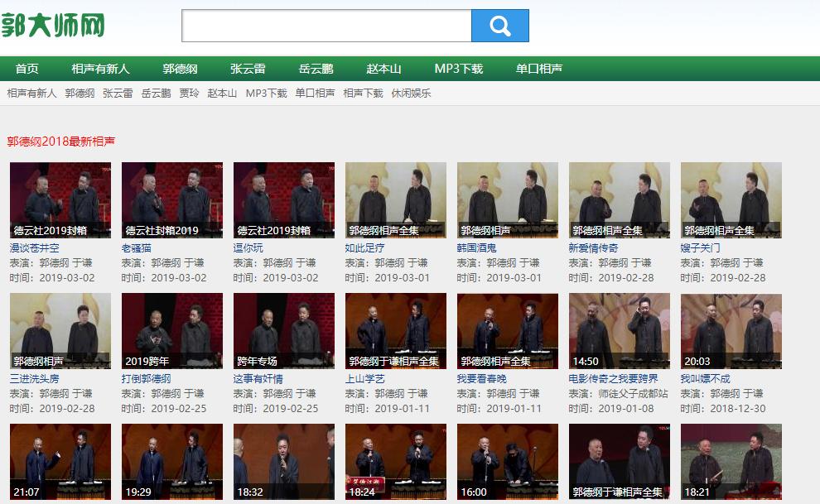The width and height of the screenshot is (820, 504).
Task: Open the 郭德纲2018最新相声 section heading
Action: 61,142
